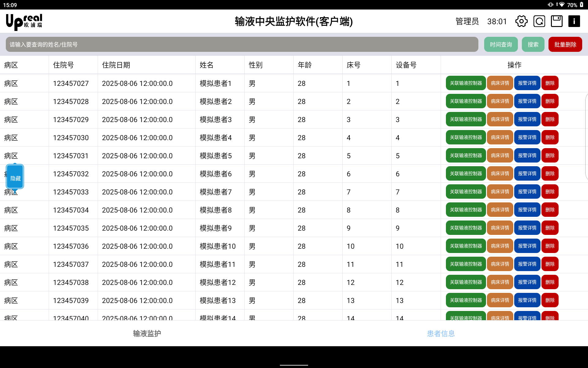Click the 时间查询 button

[501, 44]
